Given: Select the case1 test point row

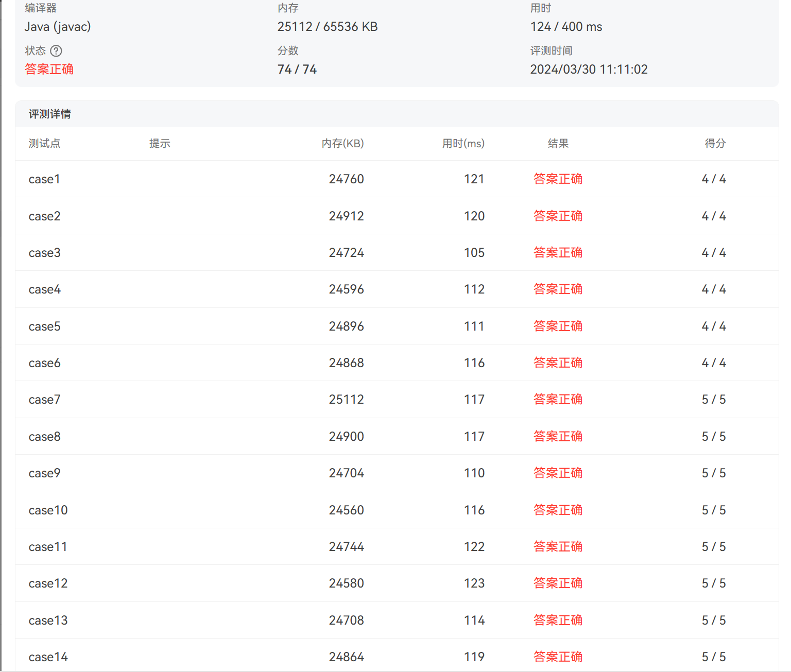Looking at the screenshot, I should click(44, 179).
